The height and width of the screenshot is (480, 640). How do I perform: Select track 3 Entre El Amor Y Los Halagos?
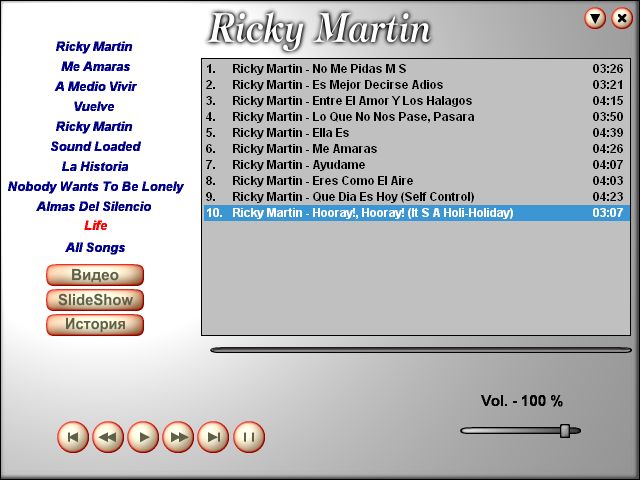416,101
